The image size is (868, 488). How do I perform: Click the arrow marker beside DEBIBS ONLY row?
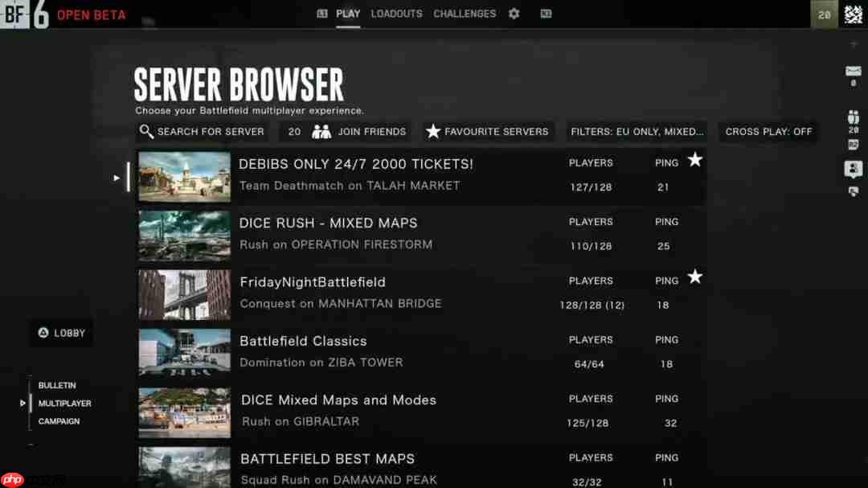pyautogui.click(x=117, y=178)
